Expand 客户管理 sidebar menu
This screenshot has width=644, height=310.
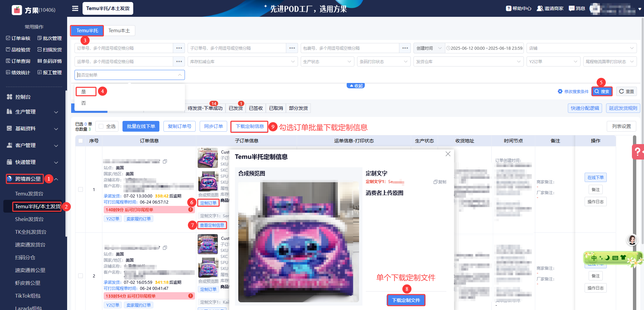[33, 145]
